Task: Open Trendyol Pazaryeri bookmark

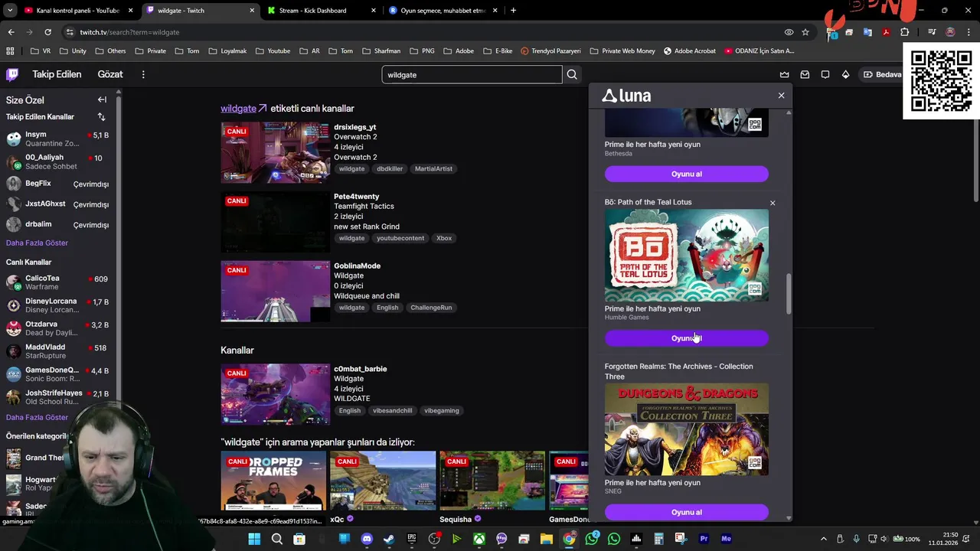Action: point(550,51)
